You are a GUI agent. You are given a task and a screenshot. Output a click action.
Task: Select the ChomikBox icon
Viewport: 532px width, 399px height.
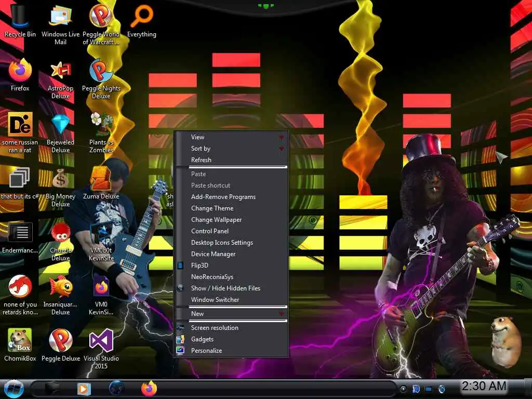[x=20, y=345]
